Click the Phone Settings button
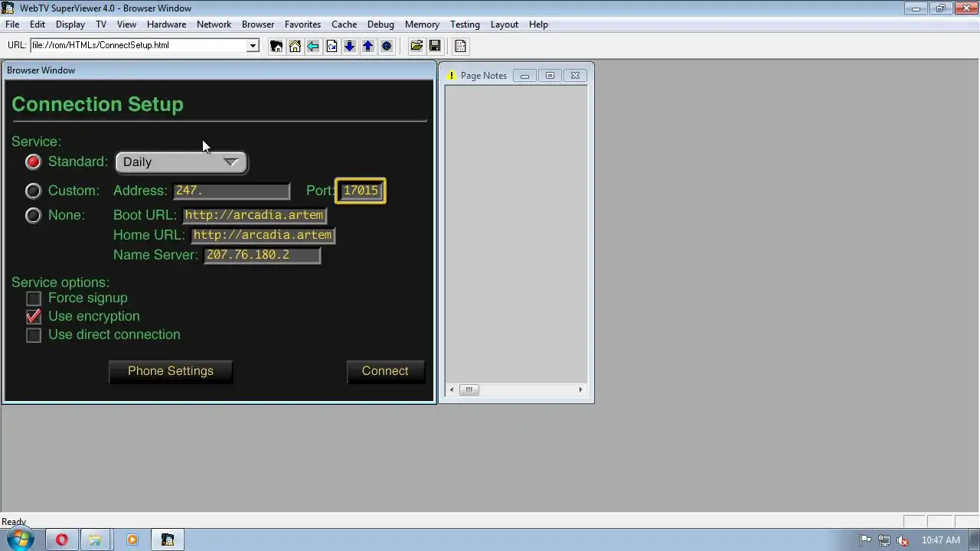Viewport: 980px width, 551px height. 171,371
